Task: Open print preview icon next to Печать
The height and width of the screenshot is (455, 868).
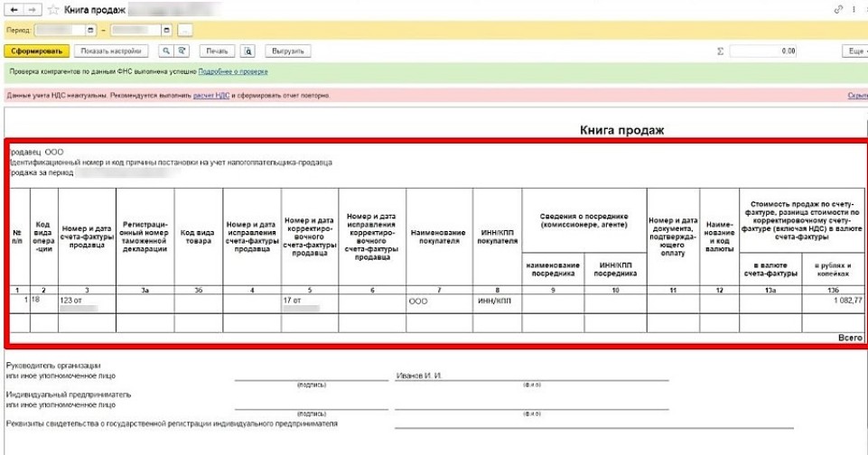Action: [248, 51]
